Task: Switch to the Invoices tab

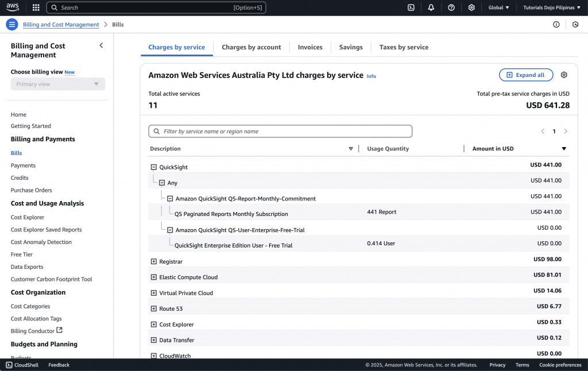Action: point(310,47)
